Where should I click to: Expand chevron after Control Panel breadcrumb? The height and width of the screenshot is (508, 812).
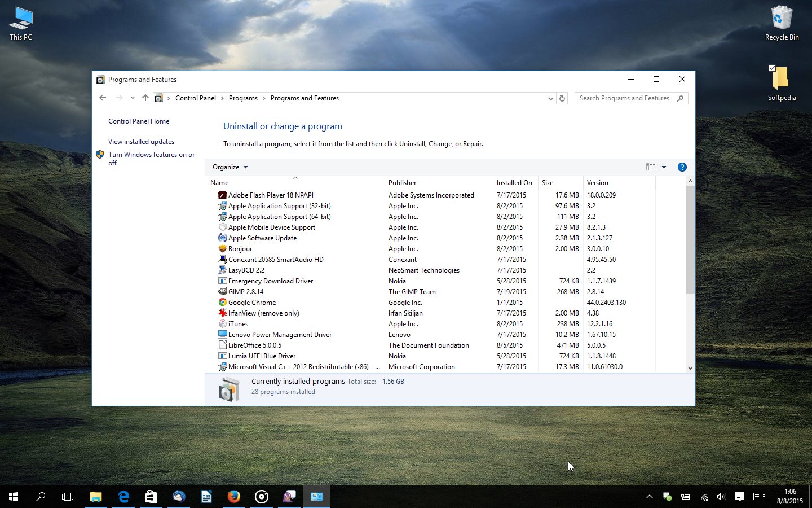coord(222,98)
